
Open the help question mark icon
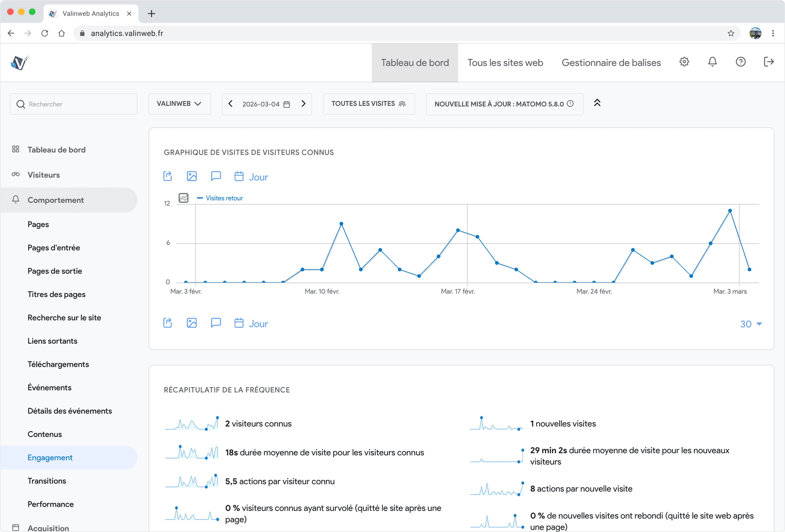(740, 62)
